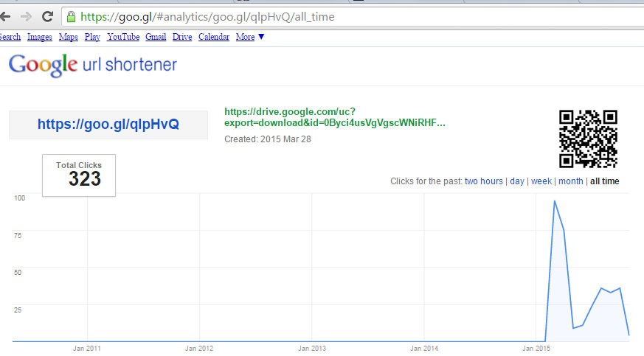
Task: Go back with the browser back arrow
Action: [5, 17]
